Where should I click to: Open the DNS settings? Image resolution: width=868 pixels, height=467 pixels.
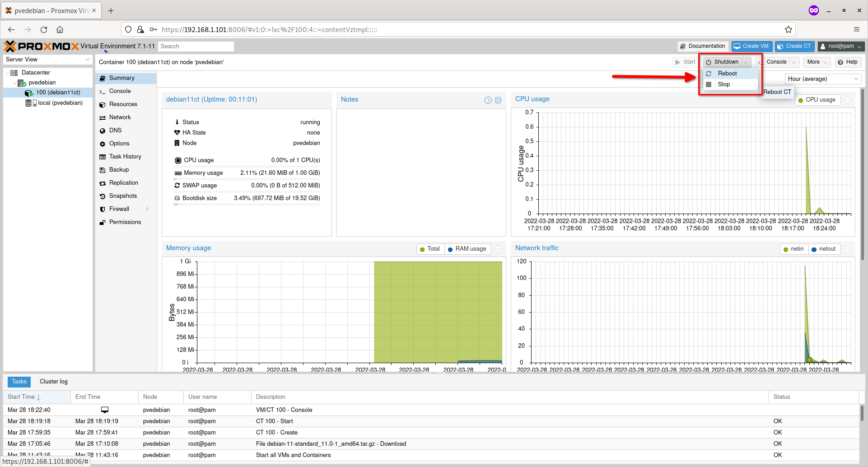pyautogui.click(x=126, y=131)
